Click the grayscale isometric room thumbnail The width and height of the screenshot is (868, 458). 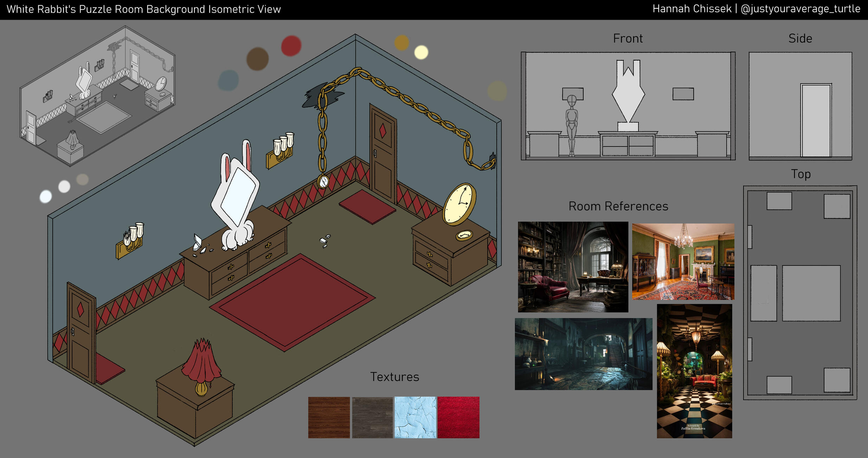coord(97,96)
